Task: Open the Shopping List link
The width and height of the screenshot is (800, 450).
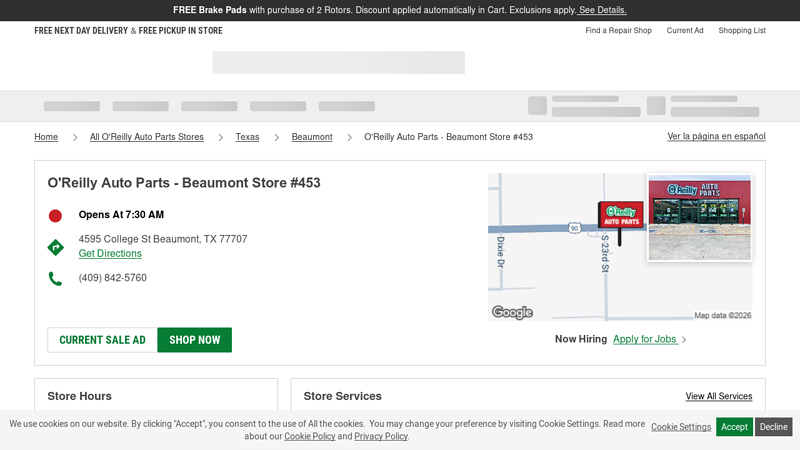Action: coord(742,31)
